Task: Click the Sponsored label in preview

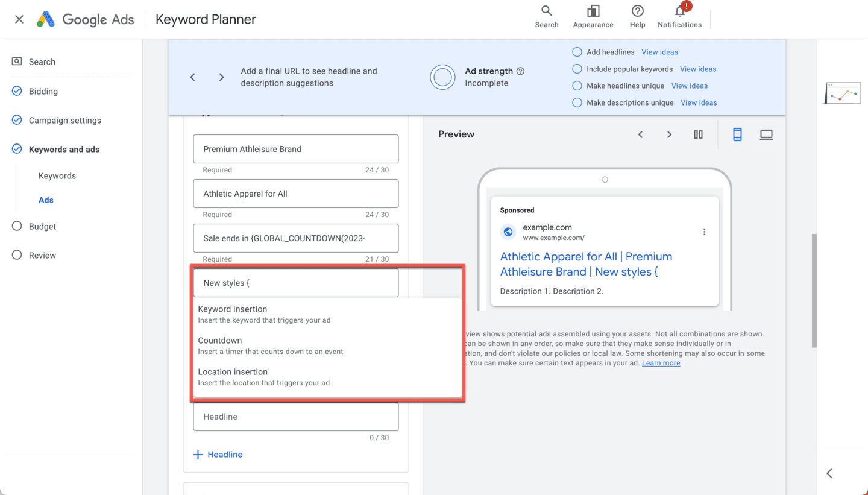Action: [517, 210]
